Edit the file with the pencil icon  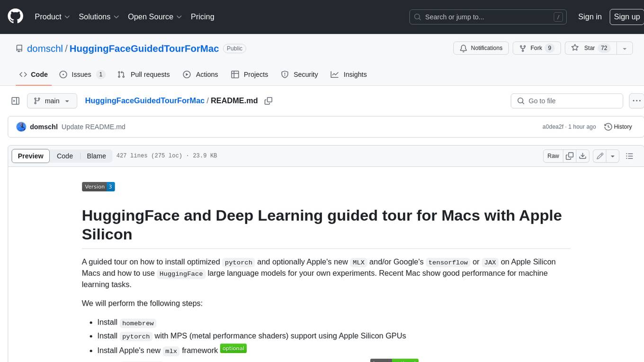click(x=600, y=156)
